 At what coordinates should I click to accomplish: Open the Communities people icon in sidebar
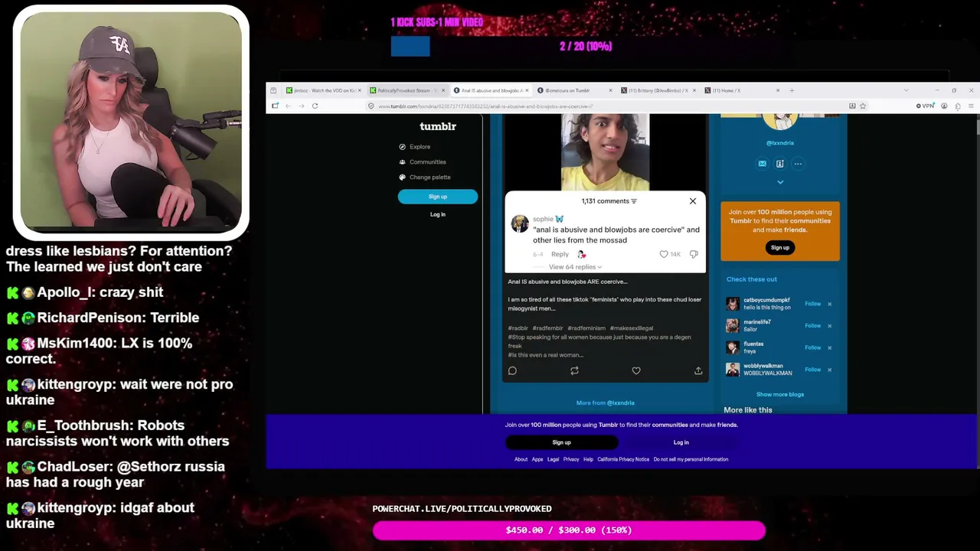coord(402,162)
